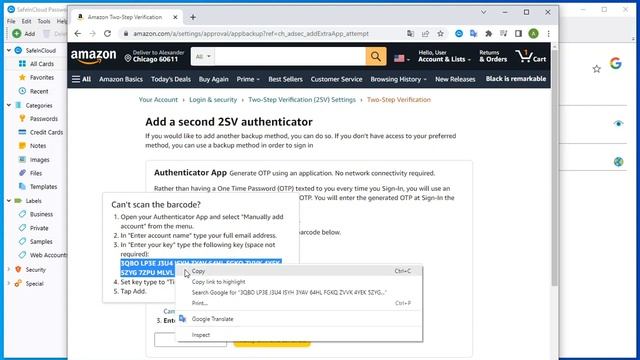Open Returns & Orders
This screenshot has width=640, height=360.
coord(493,56)
